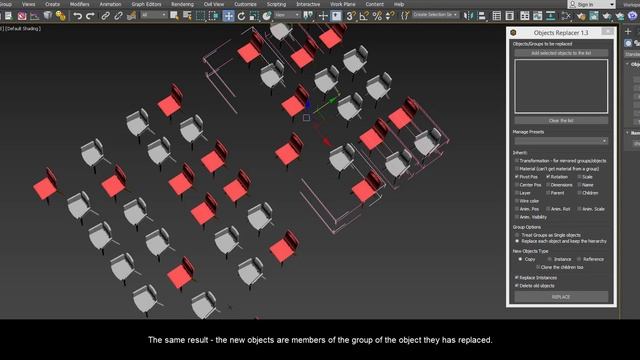Click the Redo arrow in the toolbar
The image size is (640, 360).
point(90,16)
